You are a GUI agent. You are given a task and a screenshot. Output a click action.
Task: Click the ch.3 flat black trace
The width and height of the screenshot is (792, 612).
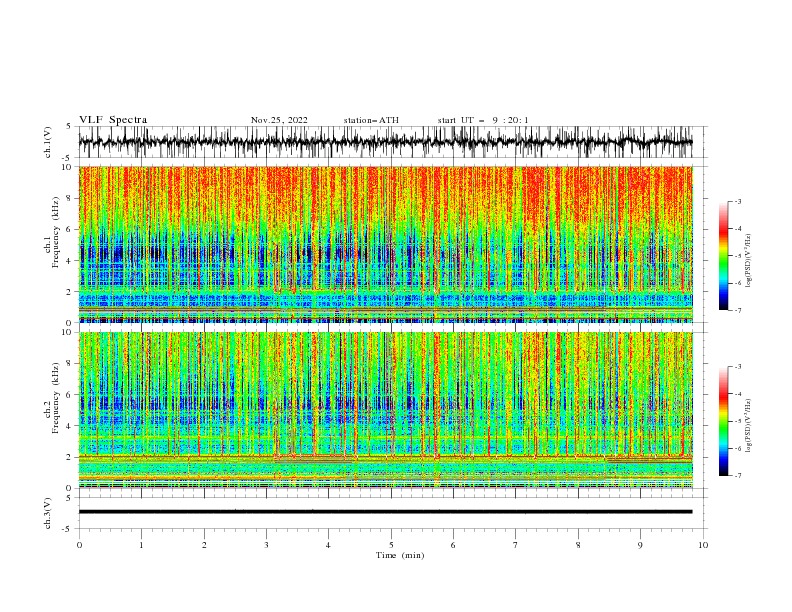coord(385,512)
